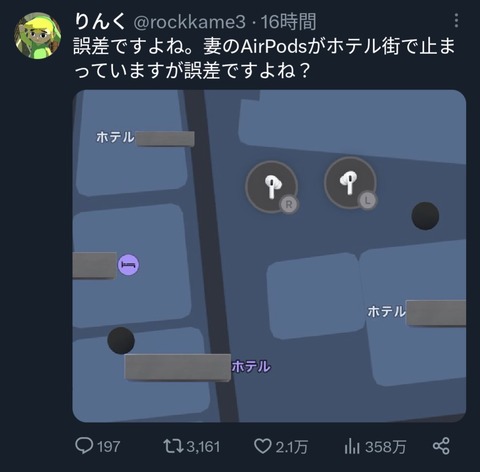Screen dimensions: 480x472
Task: Click the retweet arrows icon
Action: pyautogui.click(x=173, y=446)
